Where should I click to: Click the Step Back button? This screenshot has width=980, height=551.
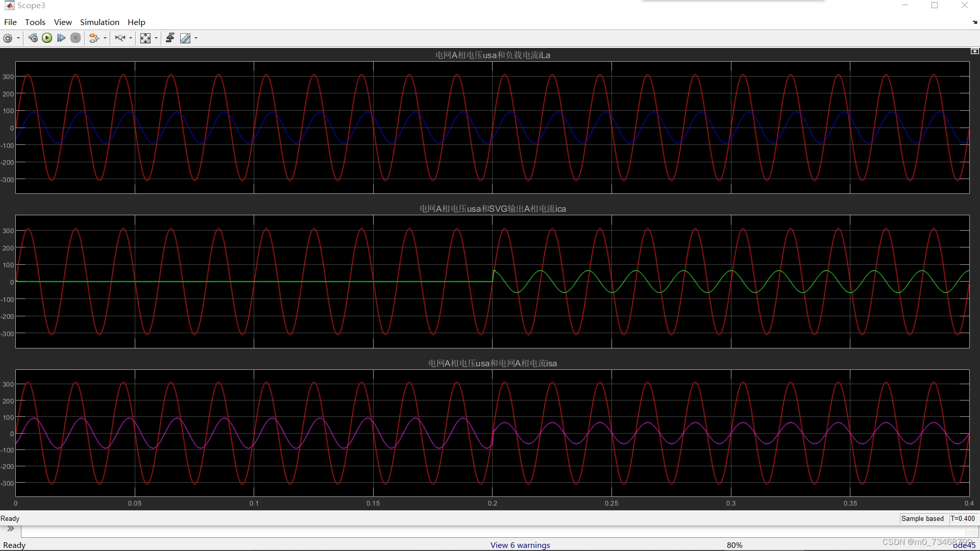click(x=33, y=38)
